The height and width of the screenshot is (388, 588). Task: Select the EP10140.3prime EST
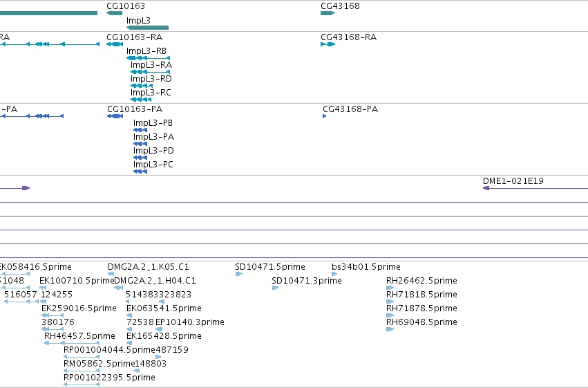point(159,330)
